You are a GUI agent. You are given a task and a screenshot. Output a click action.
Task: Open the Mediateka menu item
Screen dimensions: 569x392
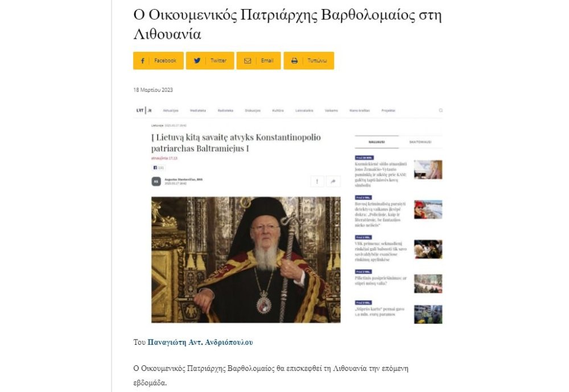tap(198, 110)
